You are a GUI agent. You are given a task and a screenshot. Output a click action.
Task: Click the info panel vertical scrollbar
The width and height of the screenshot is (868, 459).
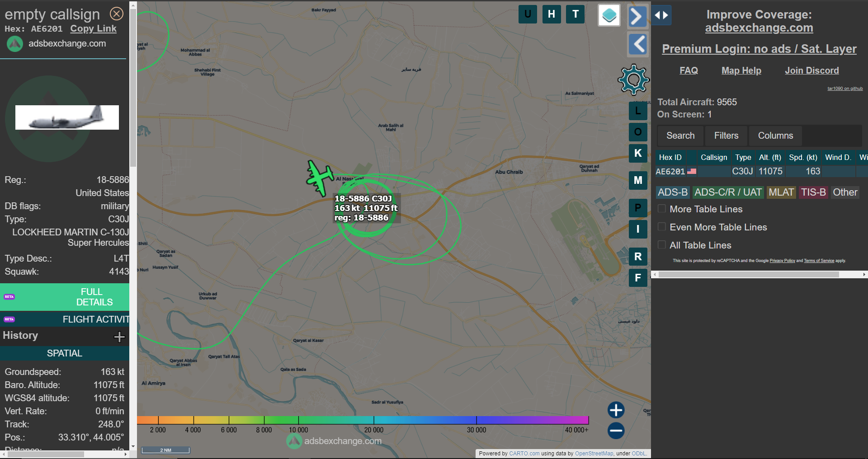pyautogui.click(x=133, y=88)
